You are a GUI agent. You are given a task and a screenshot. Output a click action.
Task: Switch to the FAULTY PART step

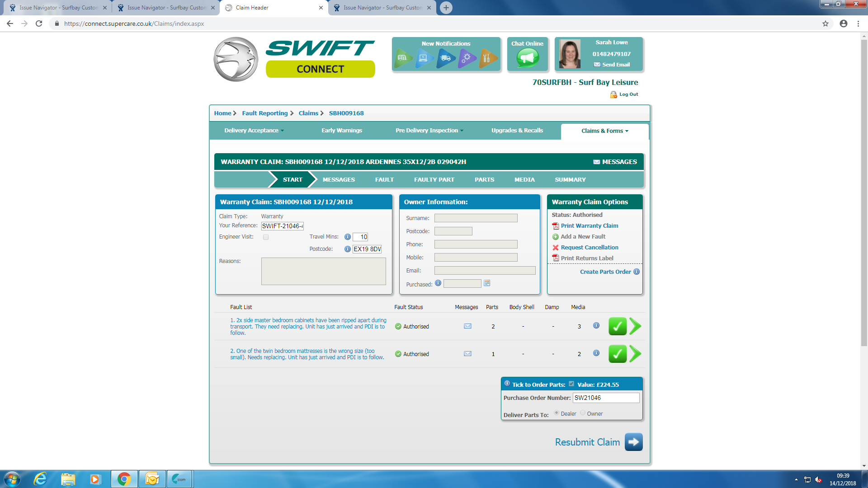pos(434,180)
